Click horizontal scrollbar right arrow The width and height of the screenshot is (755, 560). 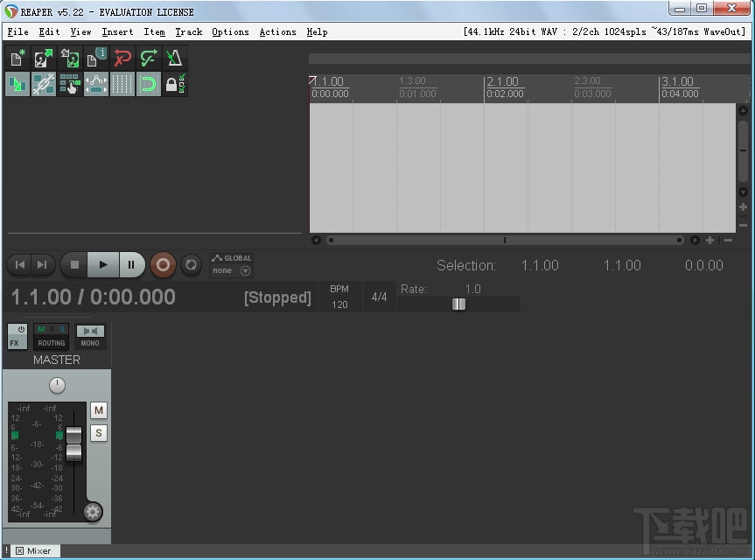tap(695, 240)
